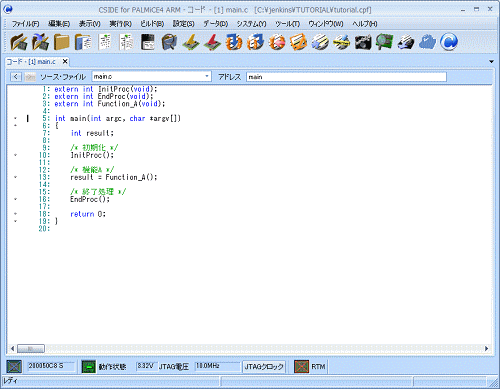
Task: Open the 表示(V) menu
Action: coord(89,24)
